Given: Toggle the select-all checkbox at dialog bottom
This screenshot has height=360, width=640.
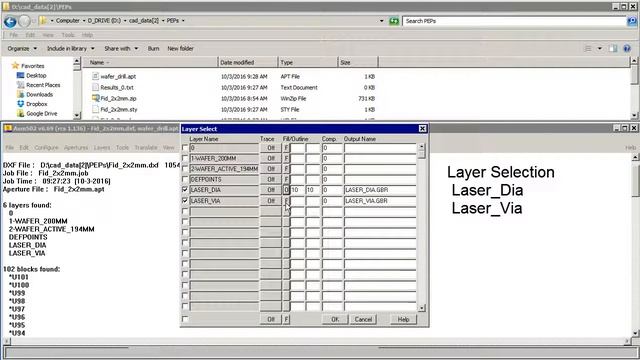Looking at the screenshot, I should point(185,319).
